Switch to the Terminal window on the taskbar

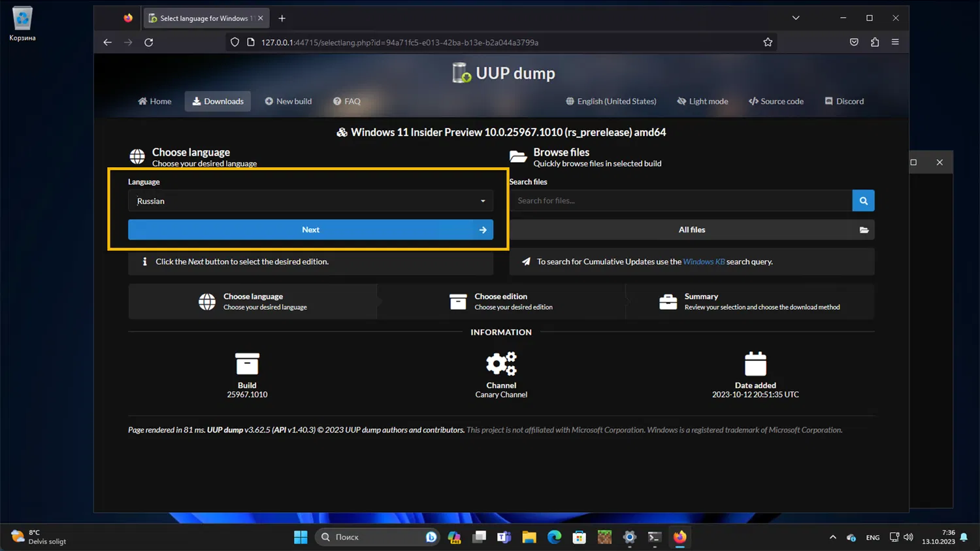[655, 537]
